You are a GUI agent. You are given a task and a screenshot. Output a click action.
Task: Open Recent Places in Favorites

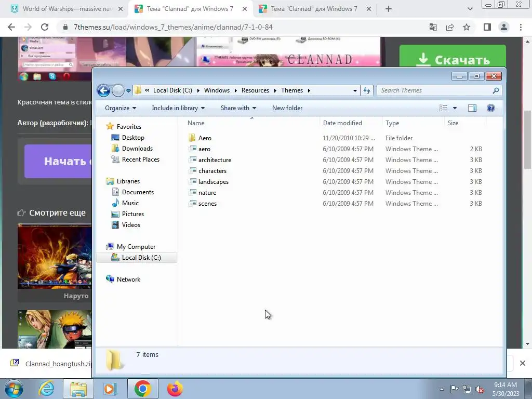[x=140, y=159]
